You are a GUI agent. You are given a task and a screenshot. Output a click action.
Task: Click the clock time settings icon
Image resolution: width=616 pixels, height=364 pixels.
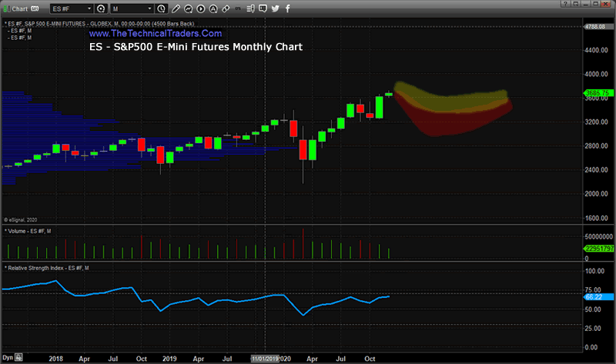(161, 8)
